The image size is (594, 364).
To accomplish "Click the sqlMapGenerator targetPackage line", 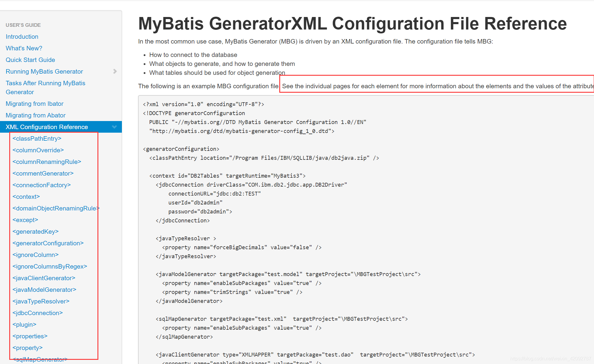I will [282, 319].
